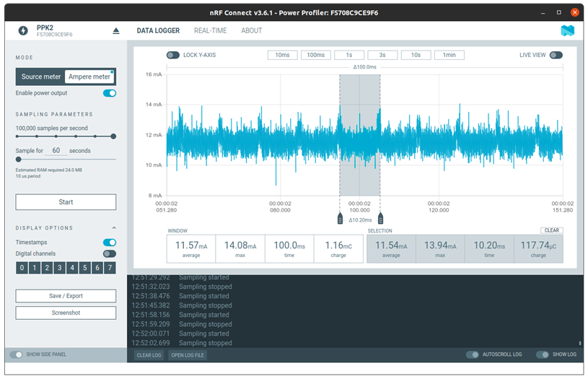Adjust the samples per second slider
588x379 pixels.
[x=113, y=136]
